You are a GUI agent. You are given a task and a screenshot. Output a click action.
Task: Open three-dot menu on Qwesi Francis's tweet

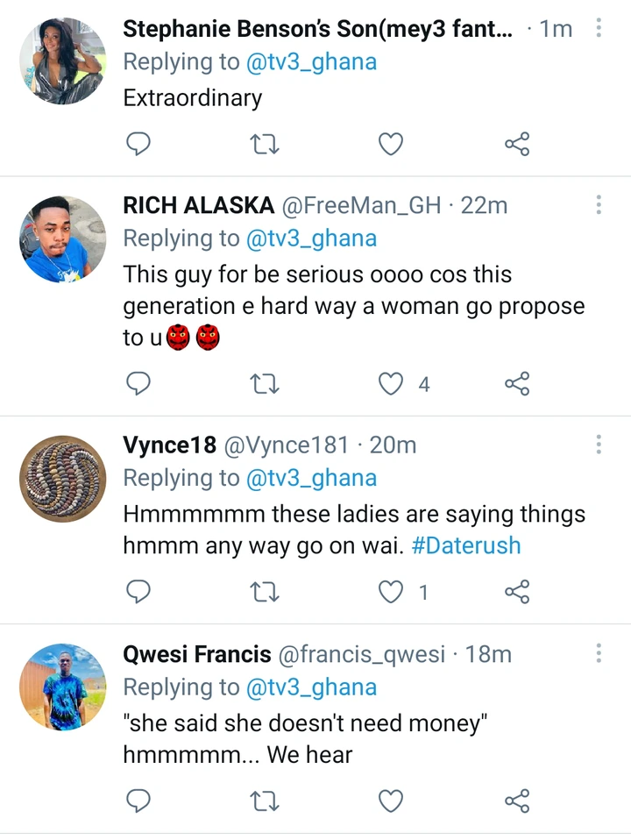tap(599, 654)
